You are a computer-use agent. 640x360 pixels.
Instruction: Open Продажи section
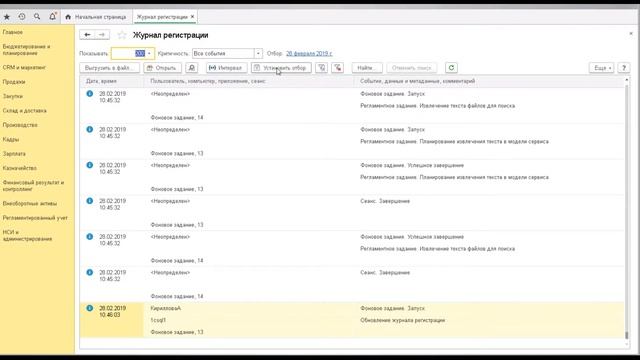click(14, 82)
